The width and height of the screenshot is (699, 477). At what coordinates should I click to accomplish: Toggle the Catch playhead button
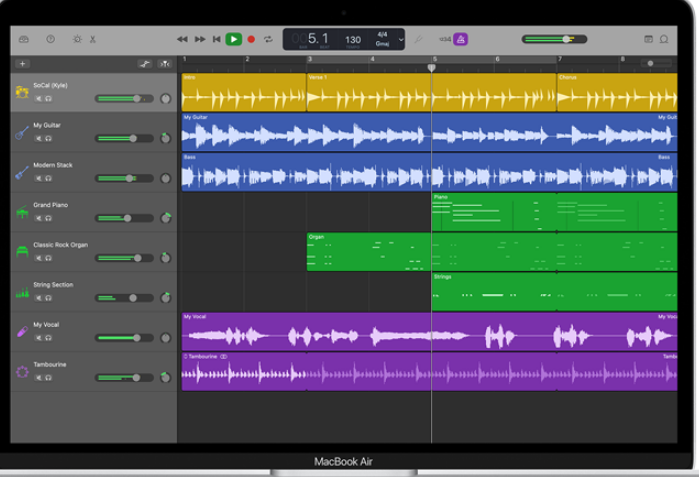click(x=165, y=64)
